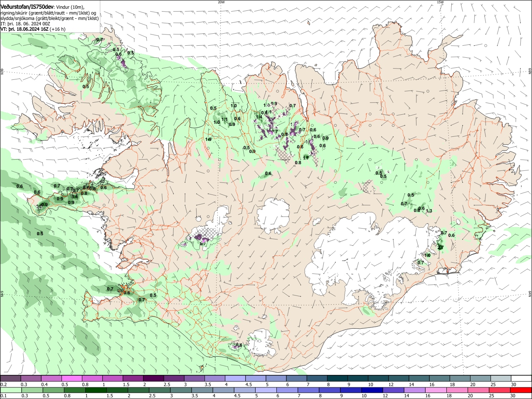Click the '2.7' precipitation value on the east coast
Viewport: 532px width, 399px height.
[x=441, y=247]
